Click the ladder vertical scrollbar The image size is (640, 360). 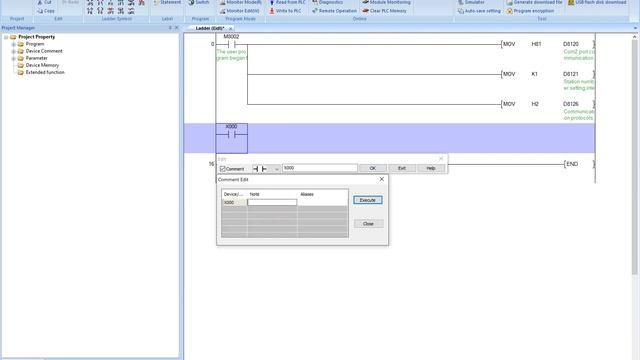634,157
